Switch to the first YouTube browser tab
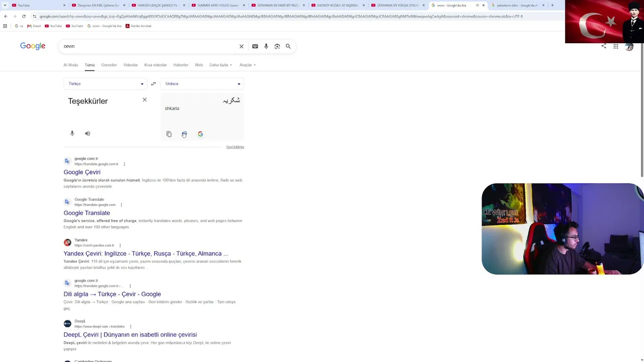Viewport: 644px width, 362px height. [38, 5]
